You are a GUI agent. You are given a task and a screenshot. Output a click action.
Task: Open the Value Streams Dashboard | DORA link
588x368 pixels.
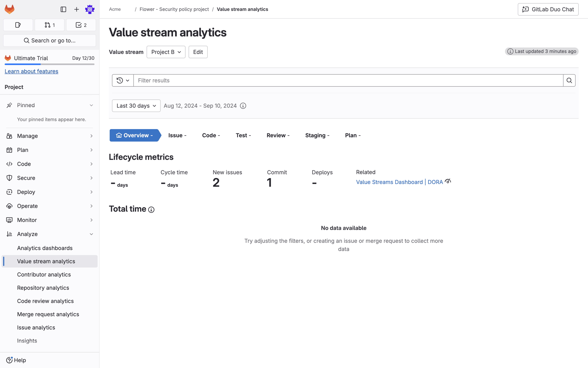click(400, 182)
